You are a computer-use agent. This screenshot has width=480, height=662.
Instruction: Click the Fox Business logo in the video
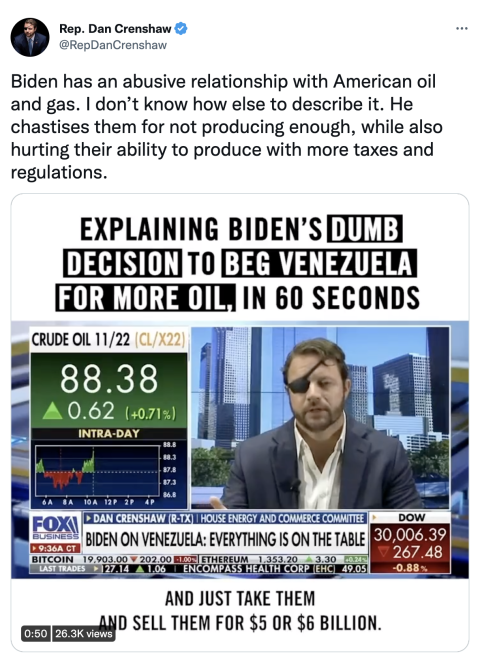(x=56, y=528)
